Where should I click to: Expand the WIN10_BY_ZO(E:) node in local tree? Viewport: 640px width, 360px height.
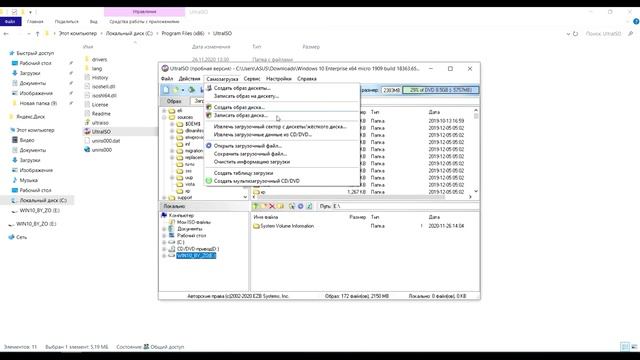(164, 256)
